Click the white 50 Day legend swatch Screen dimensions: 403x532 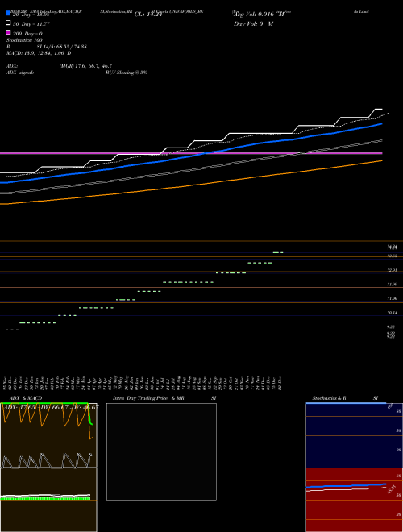(x=8, y=23)
